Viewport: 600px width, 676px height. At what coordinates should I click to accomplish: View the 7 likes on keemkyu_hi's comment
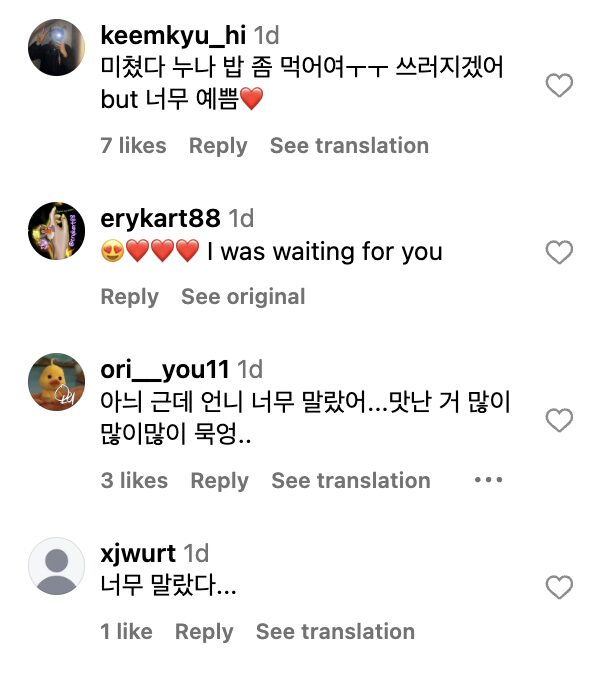133,146
